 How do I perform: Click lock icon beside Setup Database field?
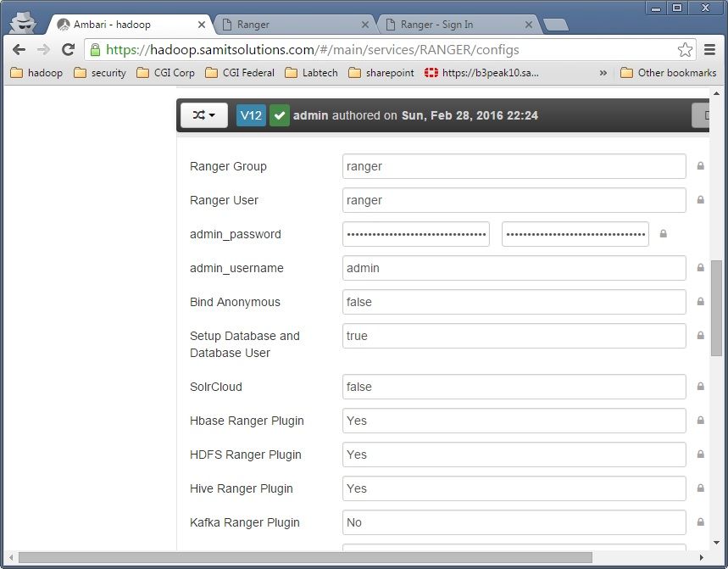(701, 335)
